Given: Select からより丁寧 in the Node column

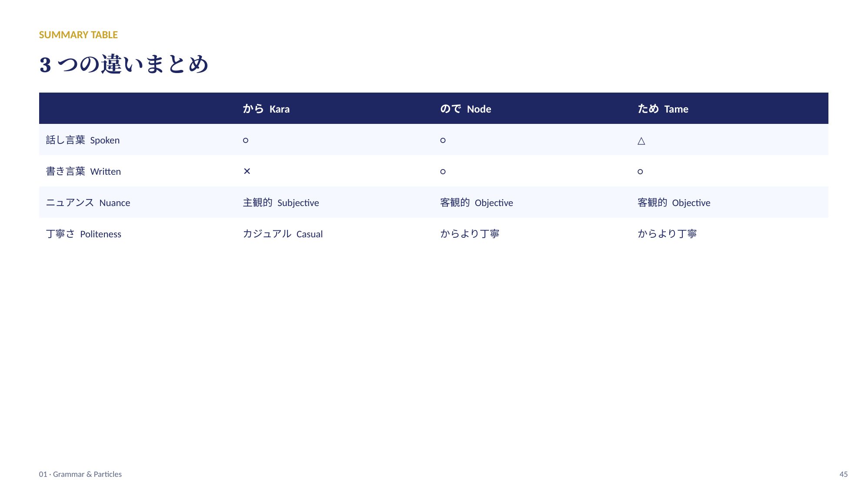Looking at the screenshot, I should coord(470,234).
